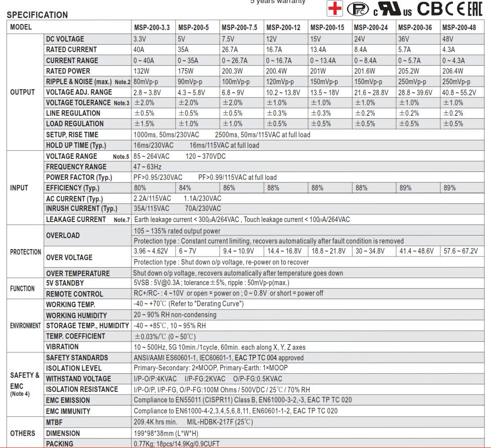This screenshot has height=448, width=491.
Task: Click the cULus certification mark
Action: point(393,9)
